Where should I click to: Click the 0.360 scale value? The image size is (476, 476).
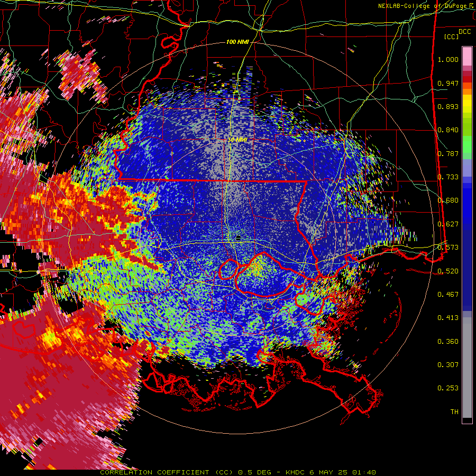pos(448,342)
